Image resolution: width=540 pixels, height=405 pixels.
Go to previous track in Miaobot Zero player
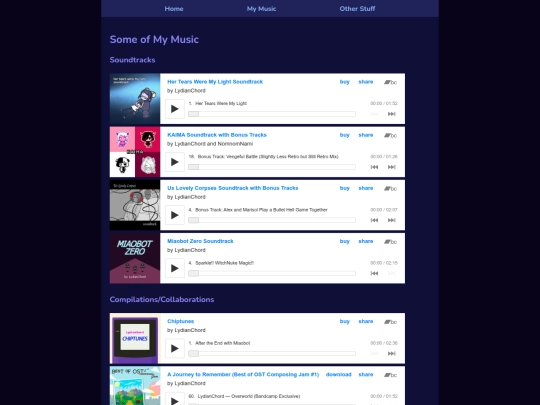coord(374,273)
